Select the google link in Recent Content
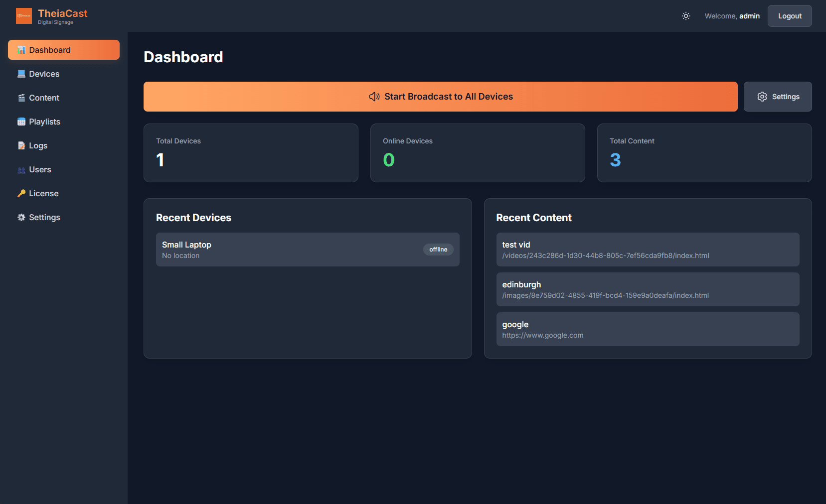Screen dimensions: 826x504 pos(647,329)
